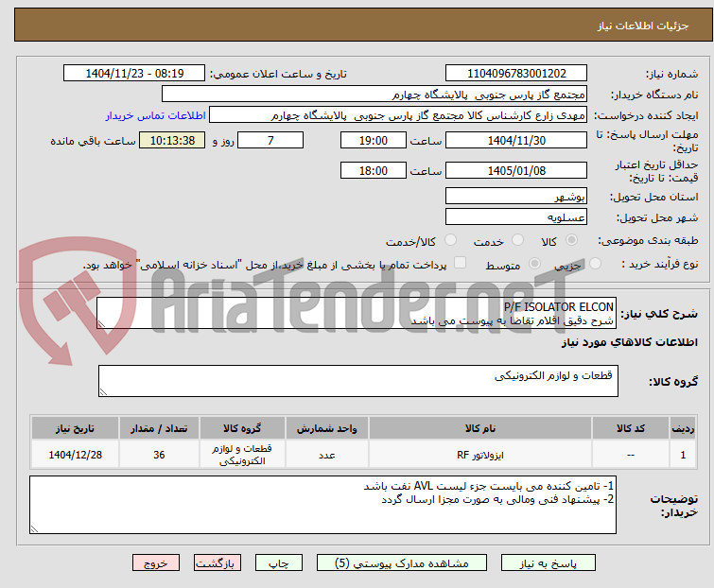Click the بازگشت back button
Viewport: 714px width, 588px height.
(218, 563)
